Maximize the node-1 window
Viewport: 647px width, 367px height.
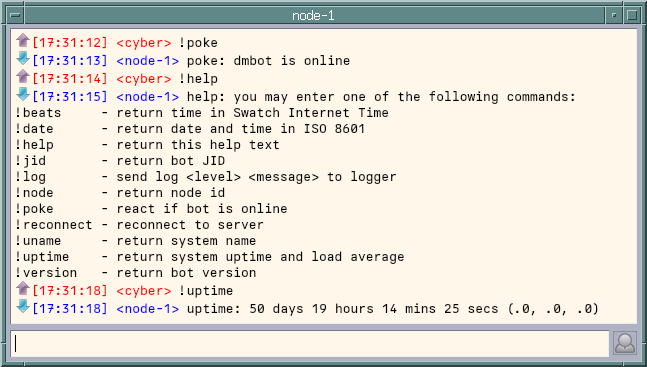(632, 15)
